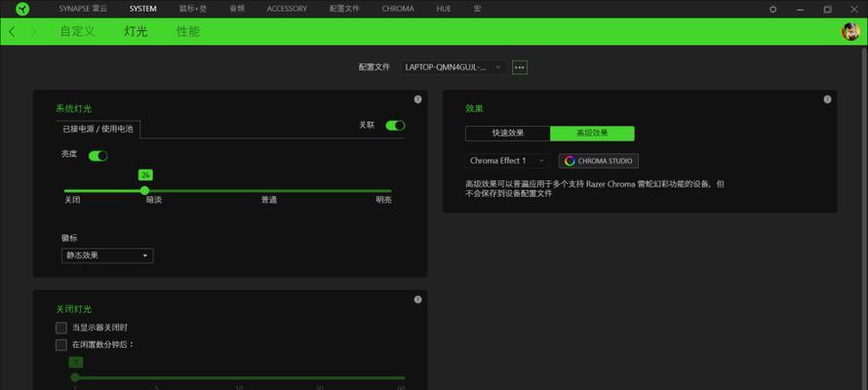Select the 灯光 sub-tab
The width and height of the screenshot is (868, 390).
click(136, 31)
